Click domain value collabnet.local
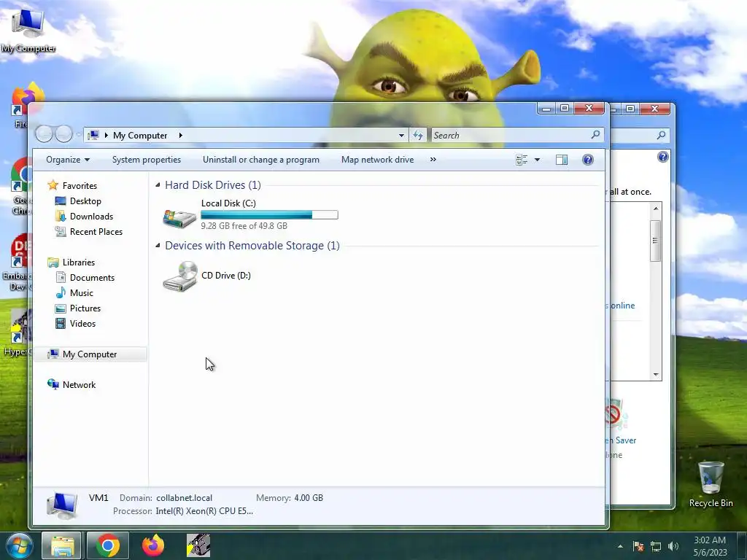Viewport: 747px width, 560px height. [x=185, y=497]
